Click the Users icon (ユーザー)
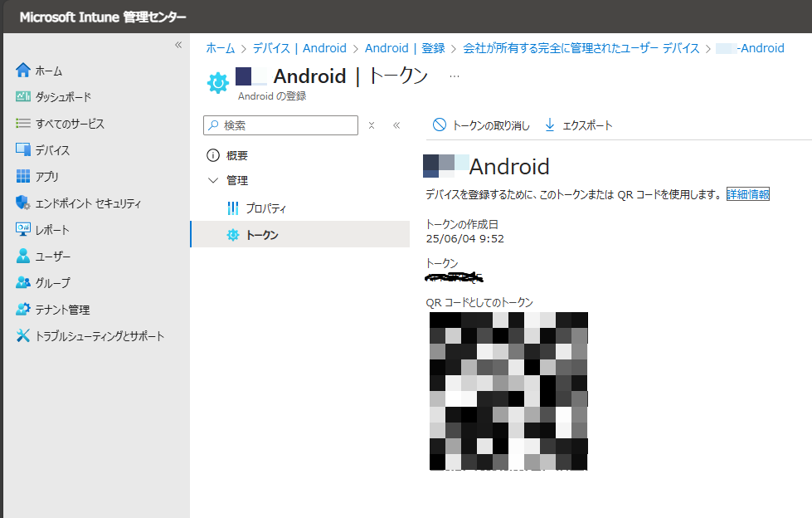 click(22, 256)
